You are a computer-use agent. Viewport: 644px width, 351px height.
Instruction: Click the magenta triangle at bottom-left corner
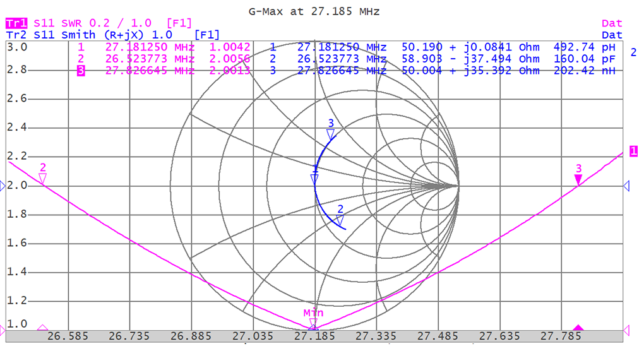(3, 330)
